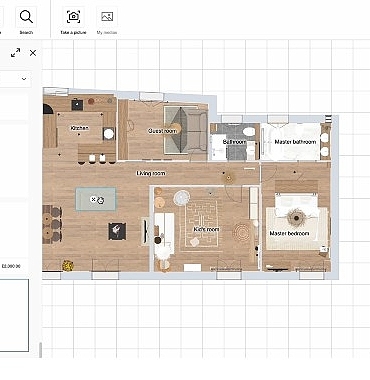Select the Master bathroom label
This screenshot has width=370, height=380.
295,142
